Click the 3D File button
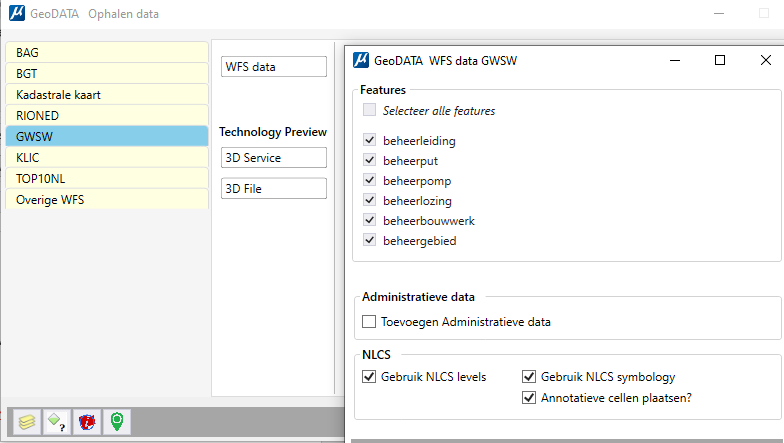 coord(274,188)
